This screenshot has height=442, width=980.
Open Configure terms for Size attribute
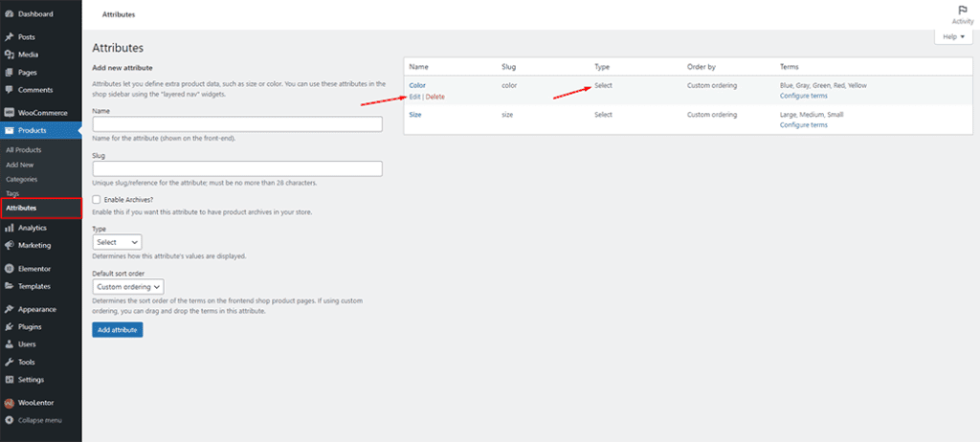[x=803, y=125]
